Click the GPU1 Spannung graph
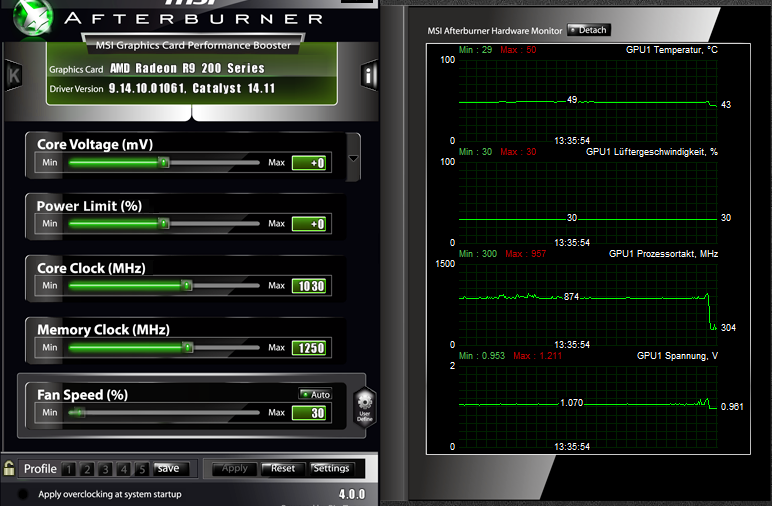The width and height of the screenshot is (772, 506). [x=588, y=406]
